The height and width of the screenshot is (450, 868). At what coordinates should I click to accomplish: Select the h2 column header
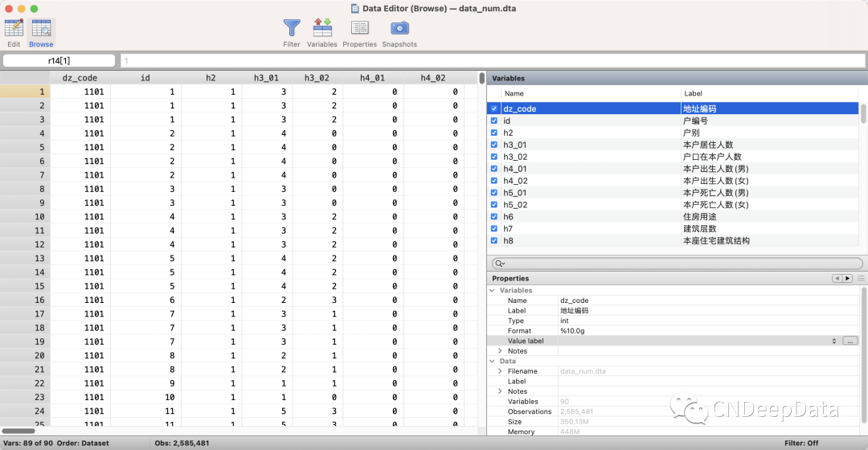[x=211, y=77]
